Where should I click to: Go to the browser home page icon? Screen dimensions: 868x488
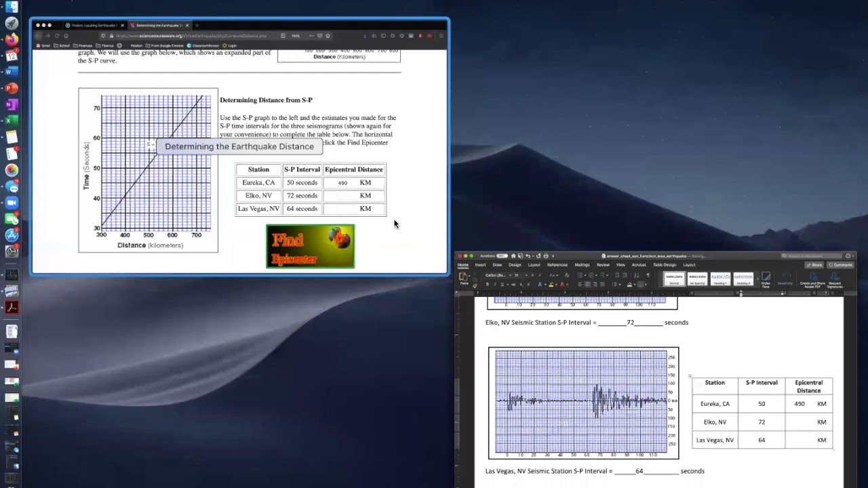pos(66,36)
